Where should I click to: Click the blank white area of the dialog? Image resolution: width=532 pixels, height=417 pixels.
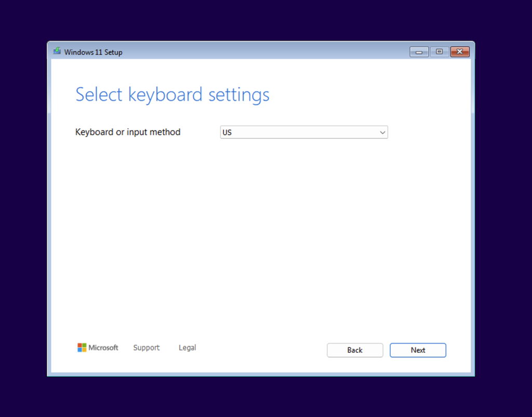tap(260, 234)
